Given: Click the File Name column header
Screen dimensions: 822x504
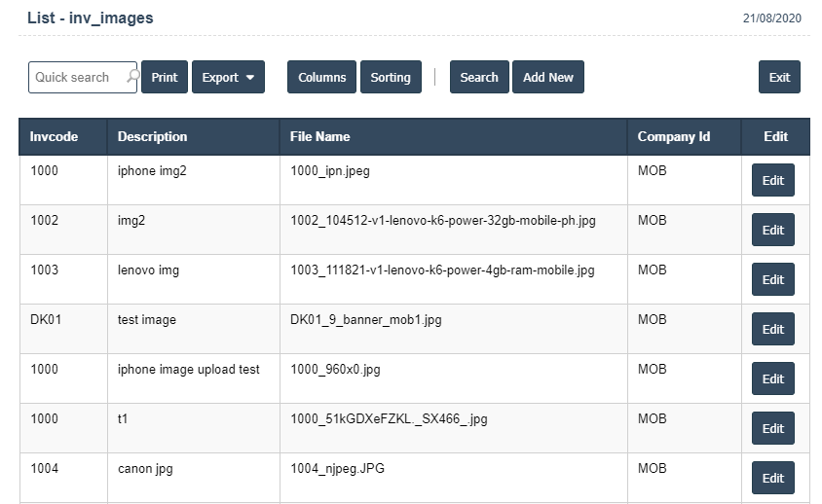Looking at the screenshot, I should (x=319, y=136).
